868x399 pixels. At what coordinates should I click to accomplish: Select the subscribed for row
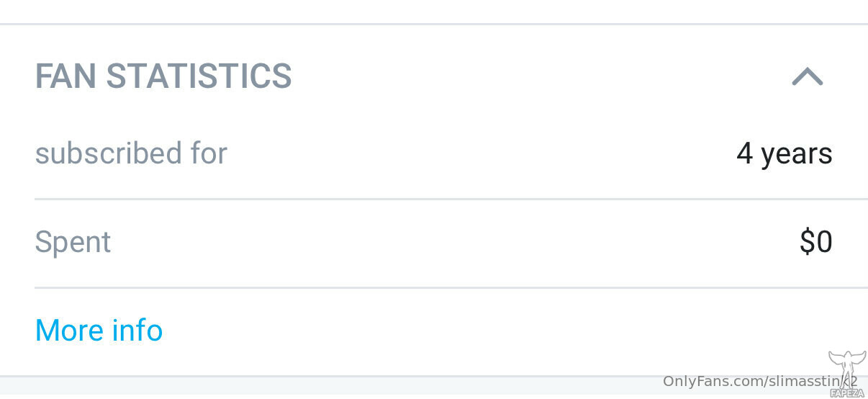pos(434,153)
